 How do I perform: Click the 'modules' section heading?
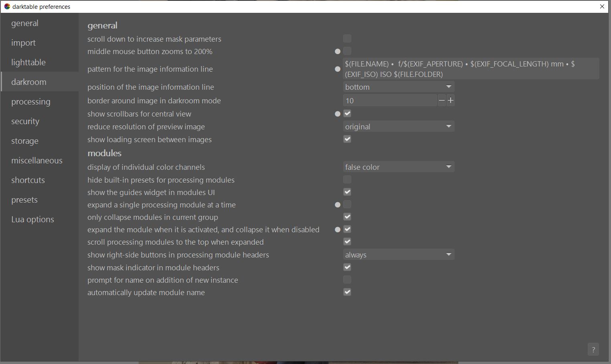click(104, 153)
